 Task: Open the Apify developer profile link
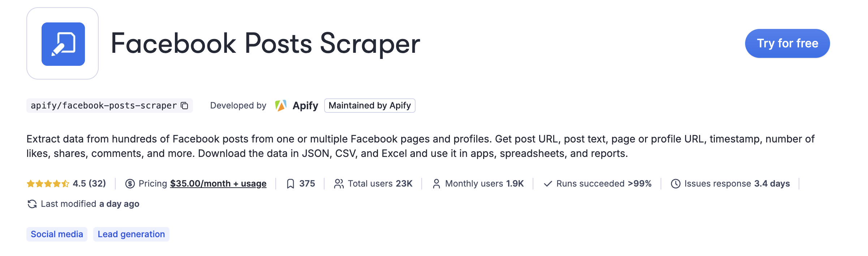click(x=305, y=106)
